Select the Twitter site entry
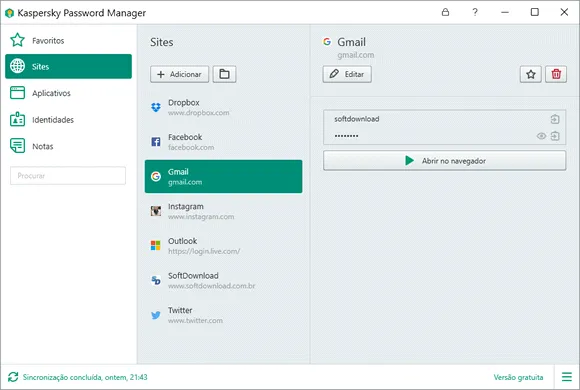580x390 pixels. (x=223, y=315)
